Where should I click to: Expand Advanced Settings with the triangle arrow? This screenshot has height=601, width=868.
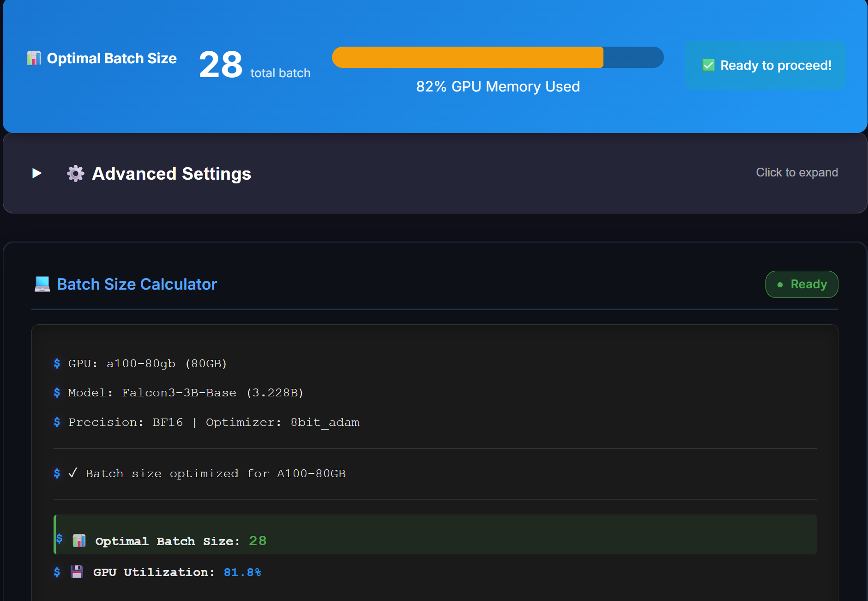pos(37,173)
